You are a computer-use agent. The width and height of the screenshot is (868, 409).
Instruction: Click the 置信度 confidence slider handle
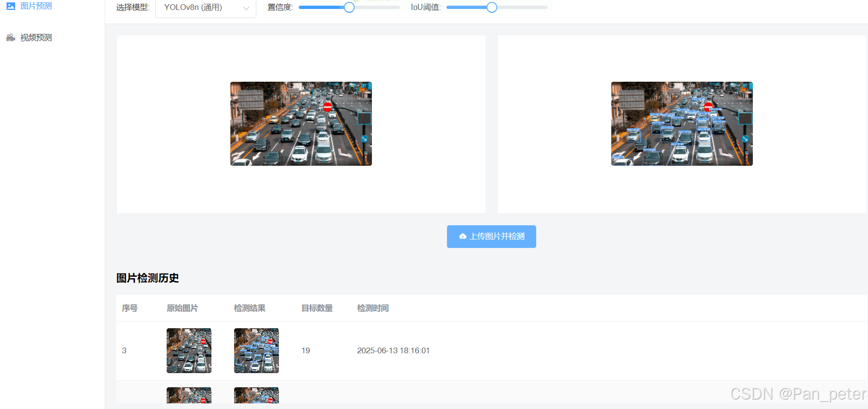[x=349, y=7]
